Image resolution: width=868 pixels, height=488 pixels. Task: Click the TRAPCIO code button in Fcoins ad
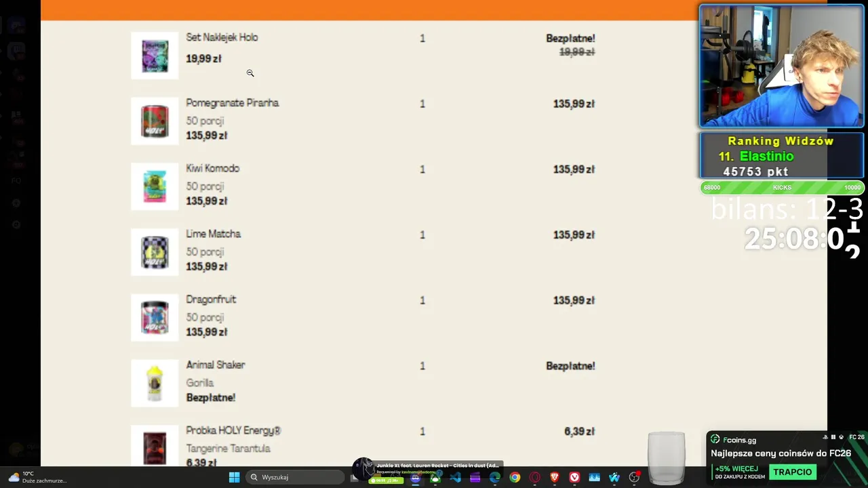point(792,472)
